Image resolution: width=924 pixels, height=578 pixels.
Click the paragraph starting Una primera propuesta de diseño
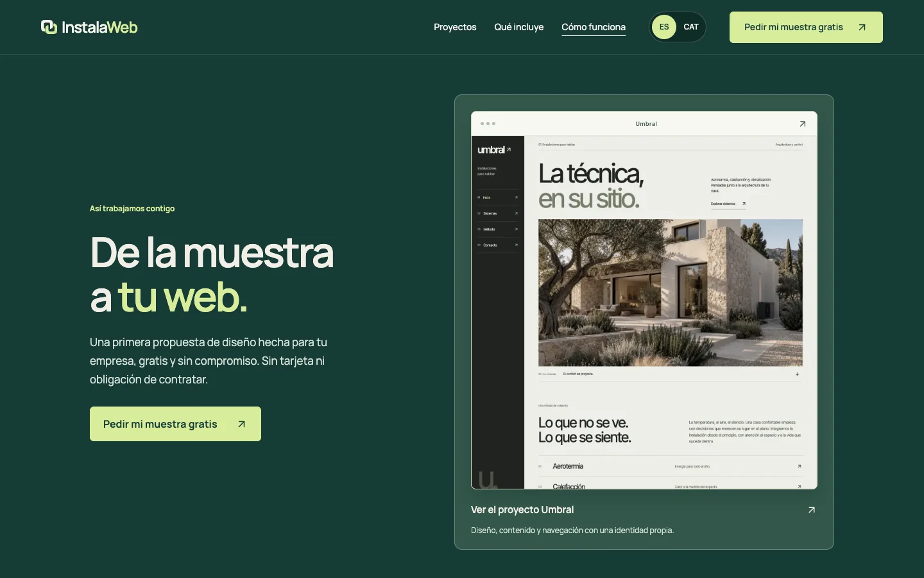[x=209, y=361]
